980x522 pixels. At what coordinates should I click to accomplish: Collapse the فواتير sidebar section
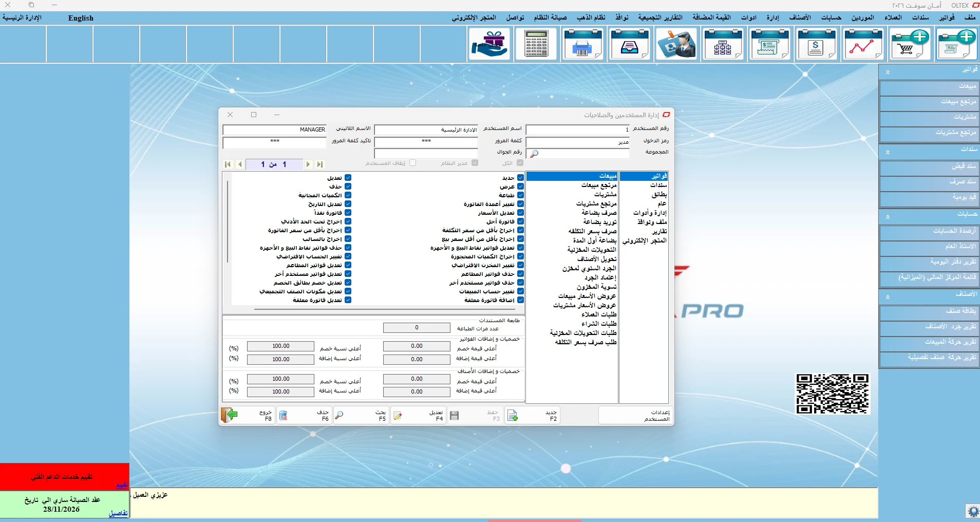click(888, 72)
